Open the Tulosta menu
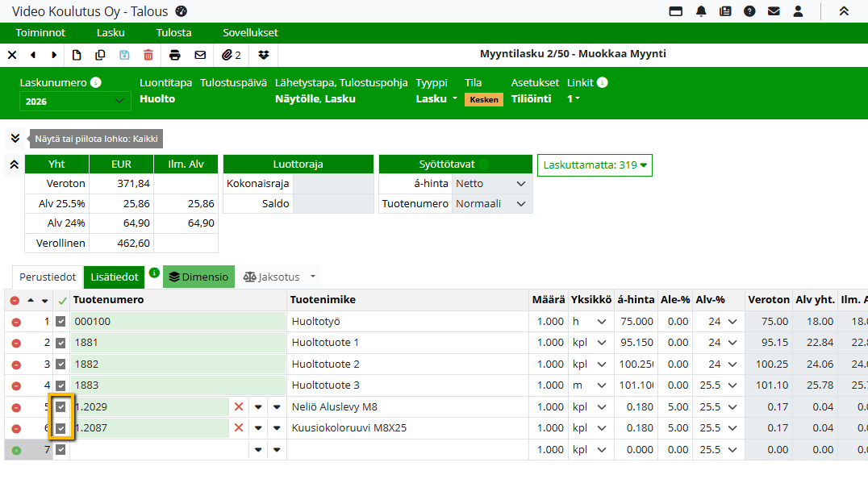The image size is (868, 479). click(173, 33)
